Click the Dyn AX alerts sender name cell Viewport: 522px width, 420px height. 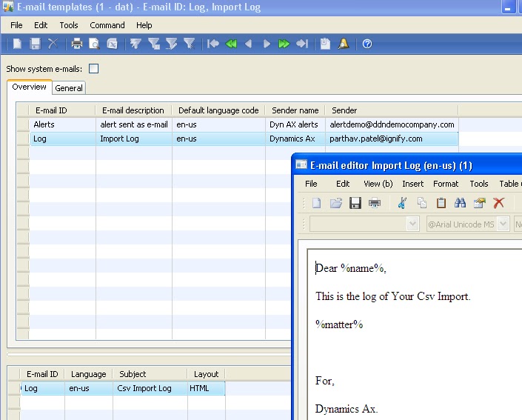coord(295,124)
